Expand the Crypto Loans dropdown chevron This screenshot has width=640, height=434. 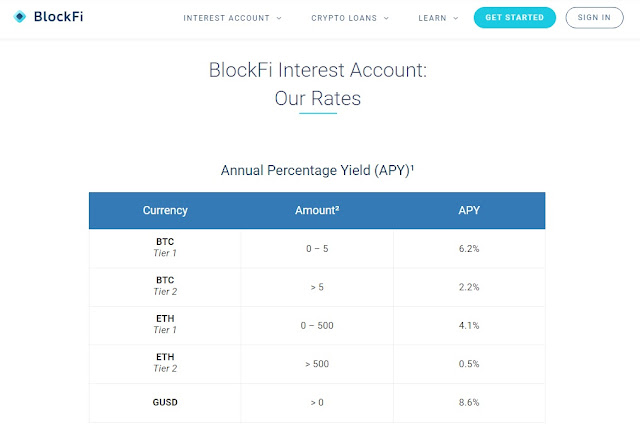tap(387, 18)
